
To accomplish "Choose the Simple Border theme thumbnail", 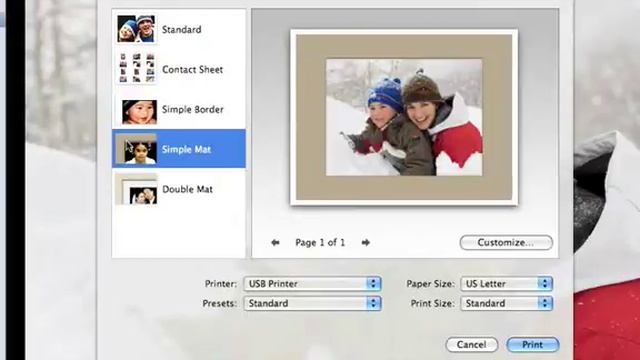I will pos(139,112).
